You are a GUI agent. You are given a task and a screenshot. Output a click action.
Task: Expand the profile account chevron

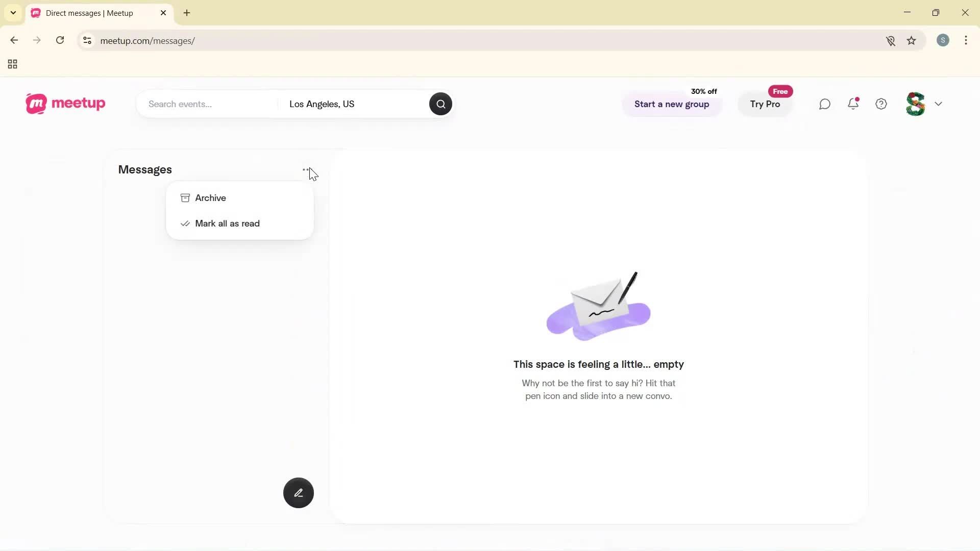pos(939,104)
